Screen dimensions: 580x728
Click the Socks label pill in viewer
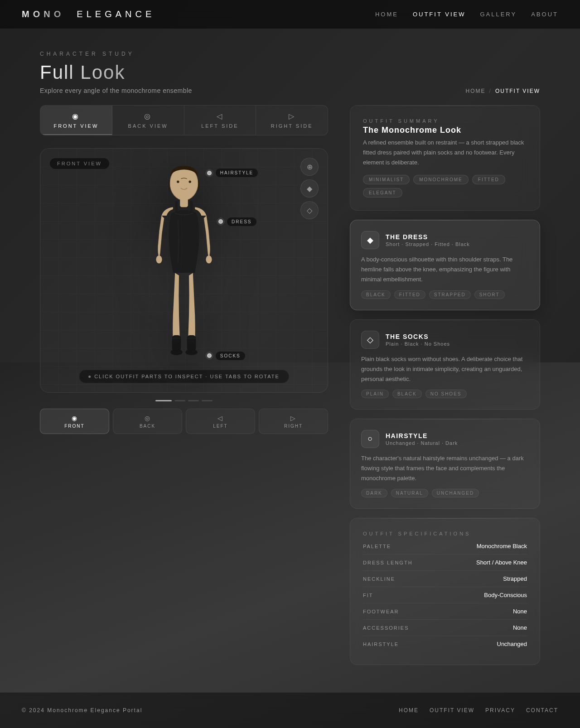230,356
